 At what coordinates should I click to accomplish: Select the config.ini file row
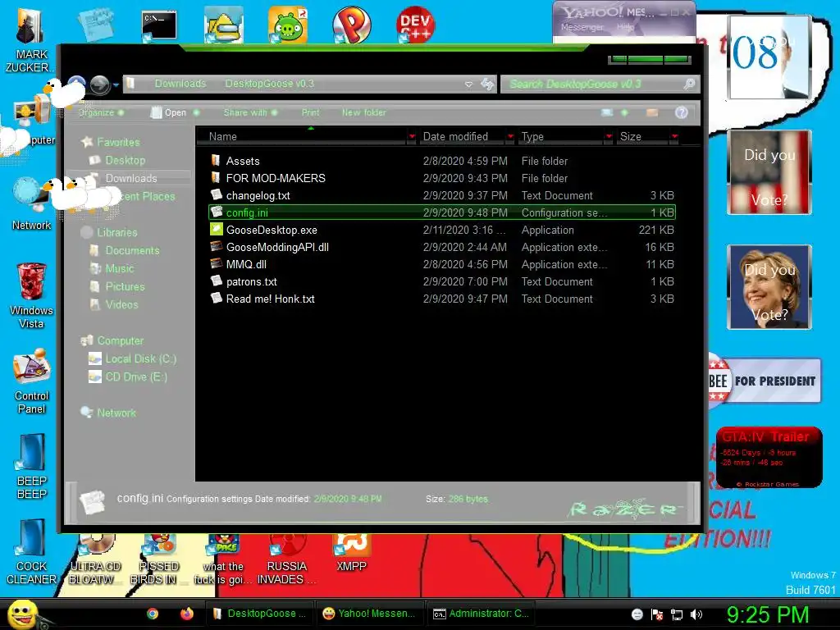coord(442,212)
